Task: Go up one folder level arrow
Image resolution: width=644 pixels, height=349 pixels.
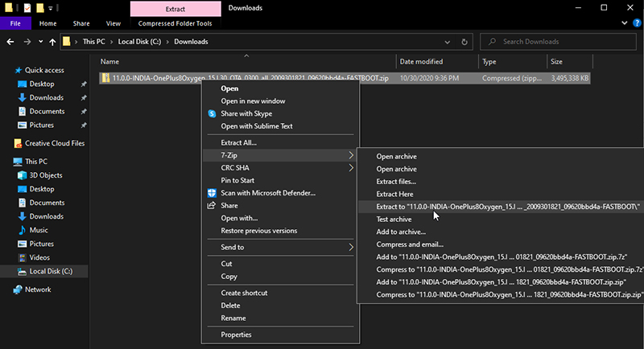Action: point(52,42)
